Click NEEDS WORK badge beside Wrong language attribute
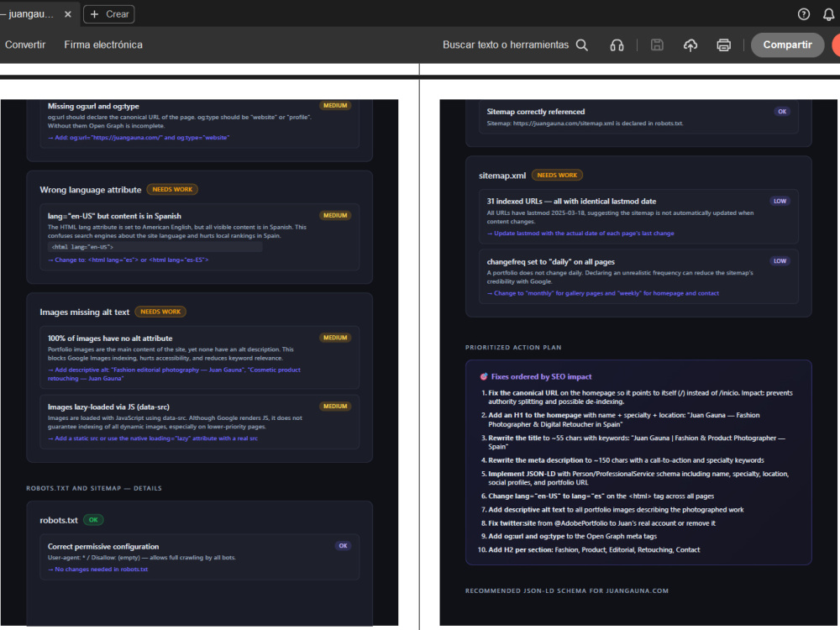This screenshot has width=840, height=630. 172,190
